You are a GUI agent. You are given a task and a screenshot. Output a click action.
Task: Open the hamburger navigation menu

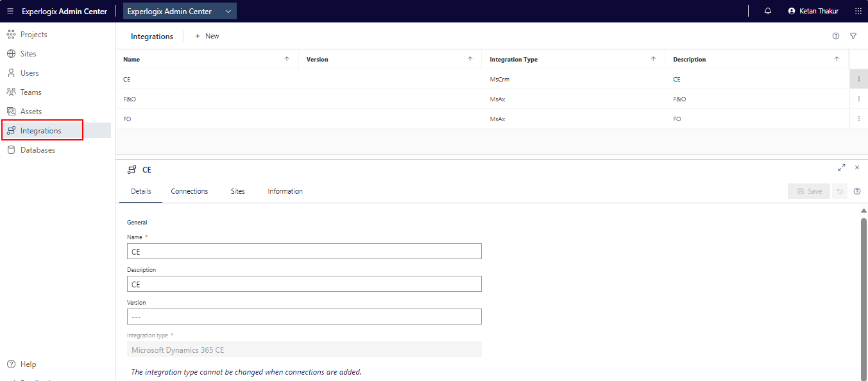coord(10,11)
